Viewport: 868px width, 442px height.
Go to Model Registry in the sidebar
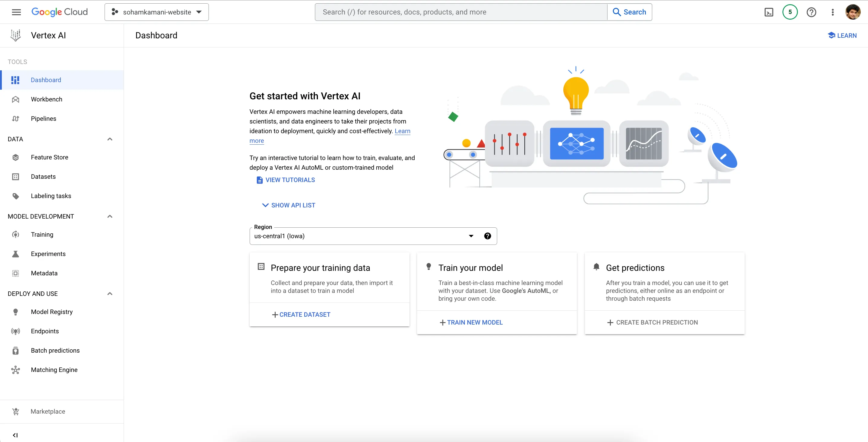pos(52,312)
